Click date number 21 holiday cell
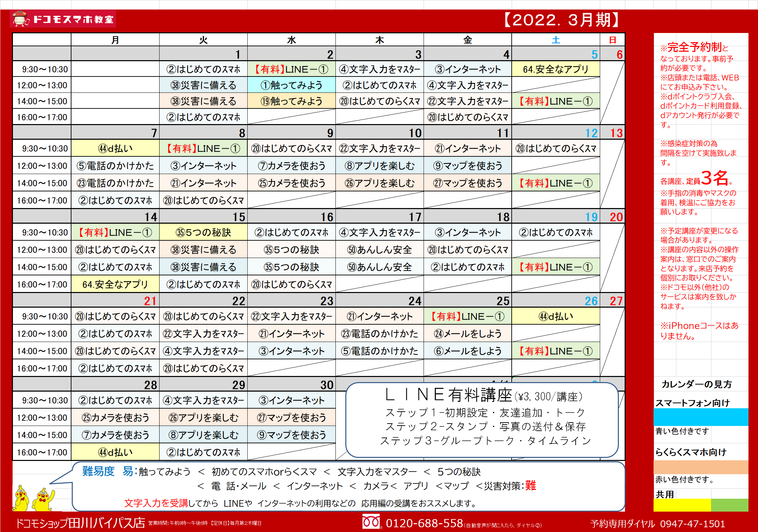This screenshot has height=532, width=758. (150, 301)
